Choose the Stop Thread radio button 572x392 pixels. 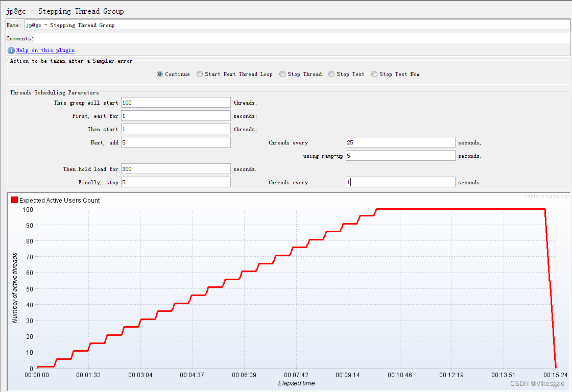click(x=282, y=74)
